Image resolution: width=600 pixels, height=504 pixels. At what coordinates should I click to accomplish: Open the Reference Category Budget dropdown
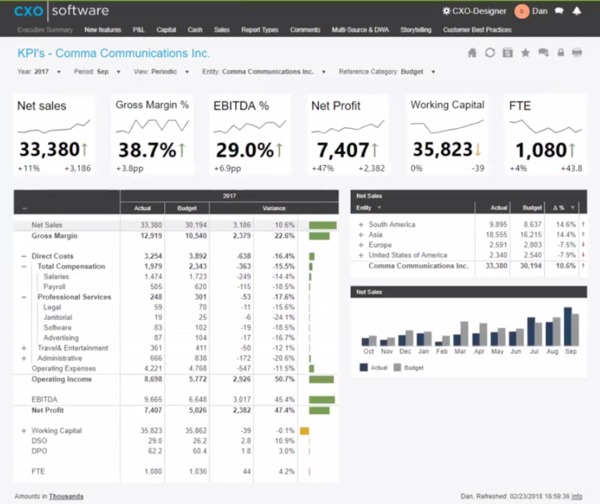pos(433,72)
